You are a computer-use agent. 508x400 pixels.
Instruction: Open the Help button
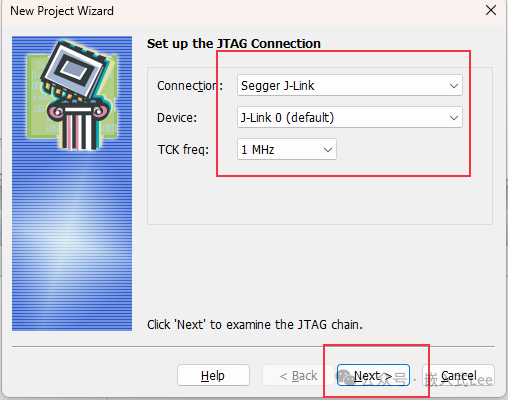point(213,375)
